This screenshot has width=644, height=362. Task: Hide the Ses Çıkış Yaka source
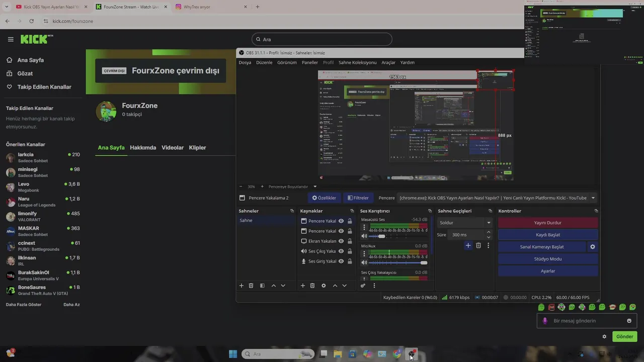point(341,251)
